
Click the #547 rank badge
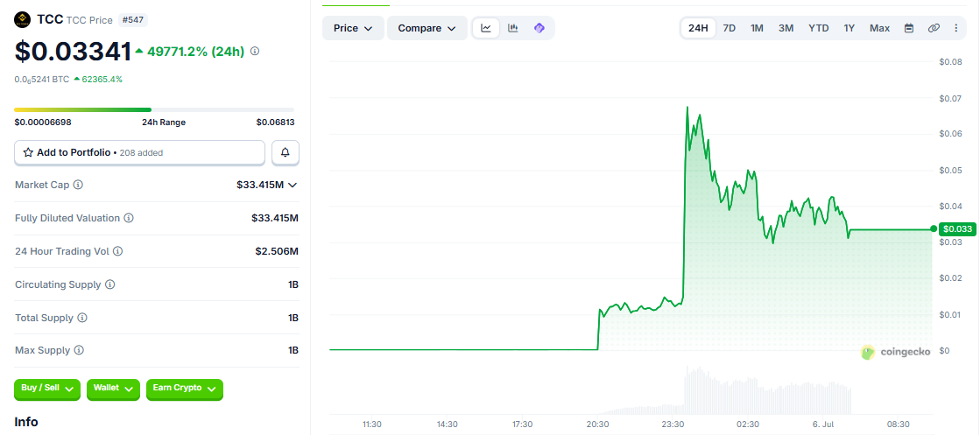132,20
